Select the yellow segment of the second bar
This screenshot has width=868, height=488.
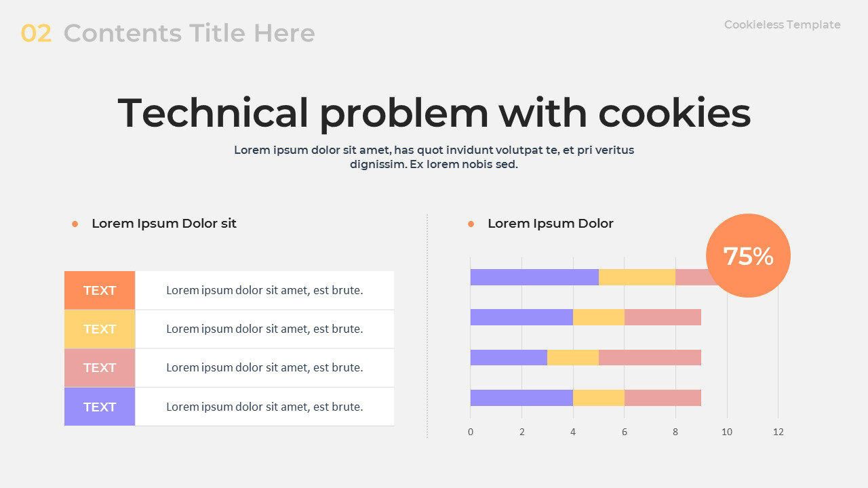click(x=599, y=317)
